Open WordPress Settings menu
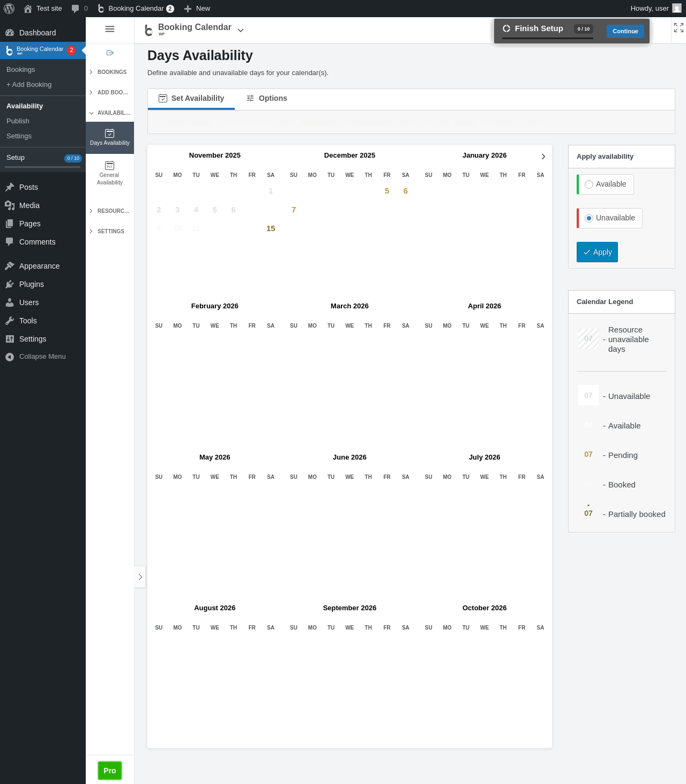This screenshot has width=686, height=784. click(43, 339)
